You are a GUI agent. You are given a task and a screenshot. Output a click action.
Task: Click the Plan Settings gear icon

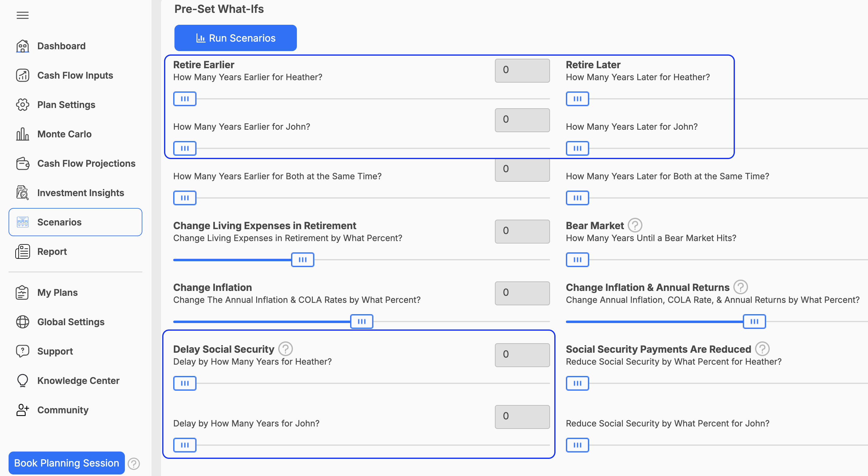pyautogui.click(x=23, y=105)
